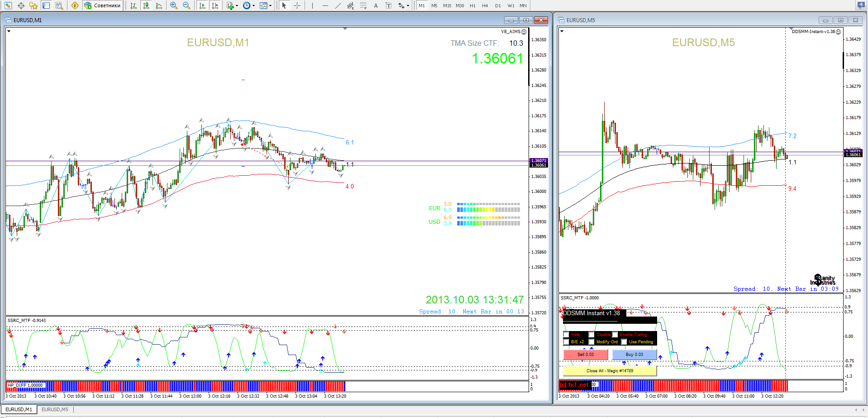The image size is (868, 418).
Task: Expand the templates dropdown arrow
Action: [270, 5]
